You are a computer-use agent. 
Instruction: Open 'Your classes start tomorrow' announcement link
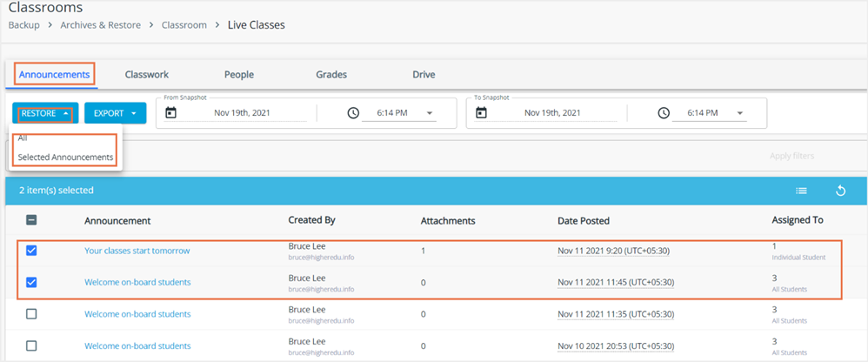[137, 251]
